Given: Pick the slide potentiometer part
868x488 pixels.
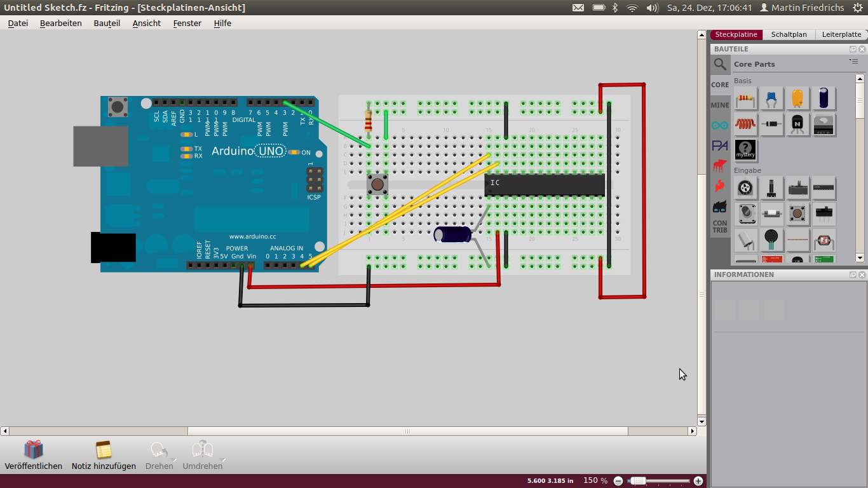Looking at the screenshot, I should tap(772, 188).
